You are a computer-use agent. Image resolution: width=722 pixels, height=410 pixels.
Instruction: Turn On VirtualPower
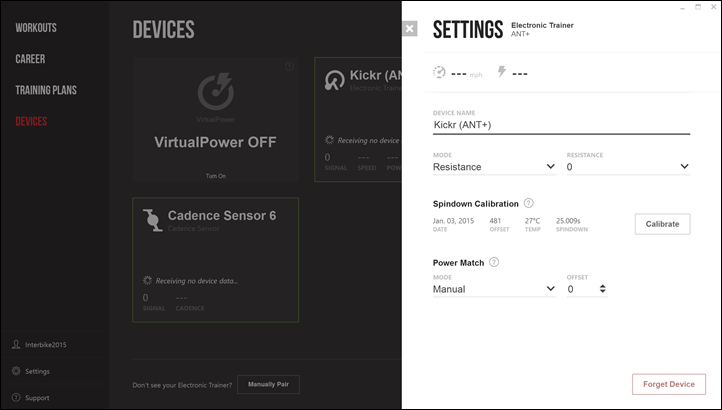tap(215, 176)
